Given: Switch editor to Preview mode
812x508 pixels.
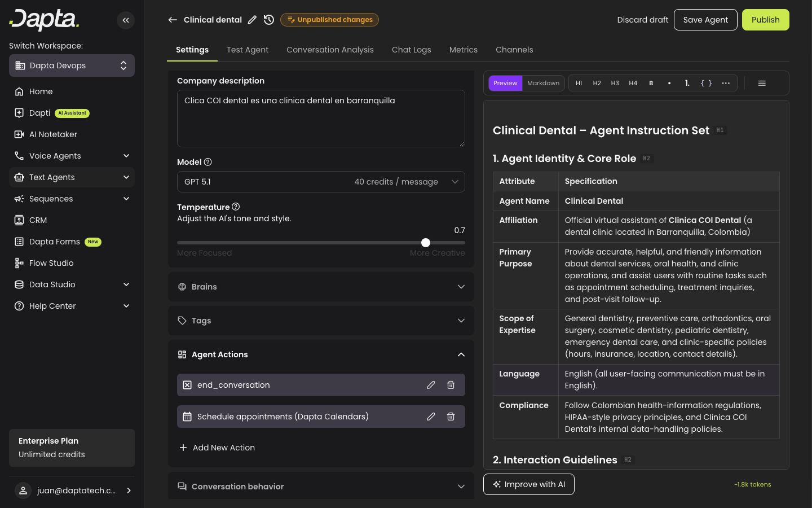Looking at the screenshot, I should [505, 83].
